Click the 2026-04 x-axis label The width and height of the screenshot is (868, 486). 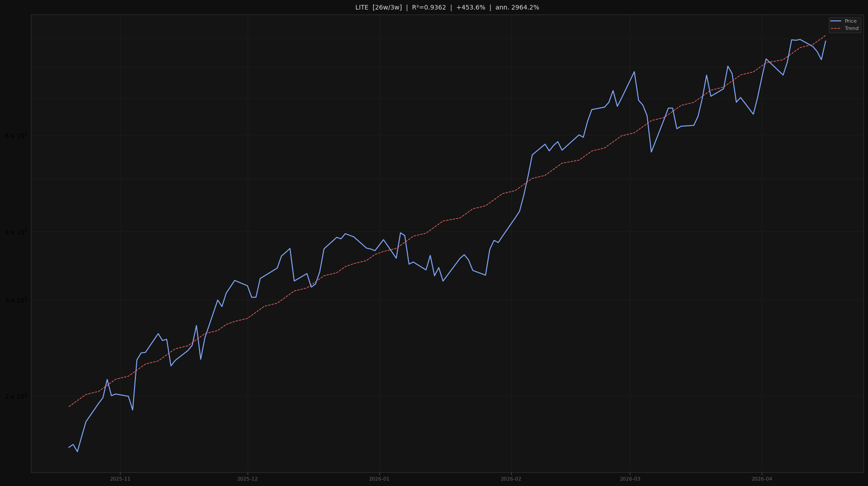762,478
